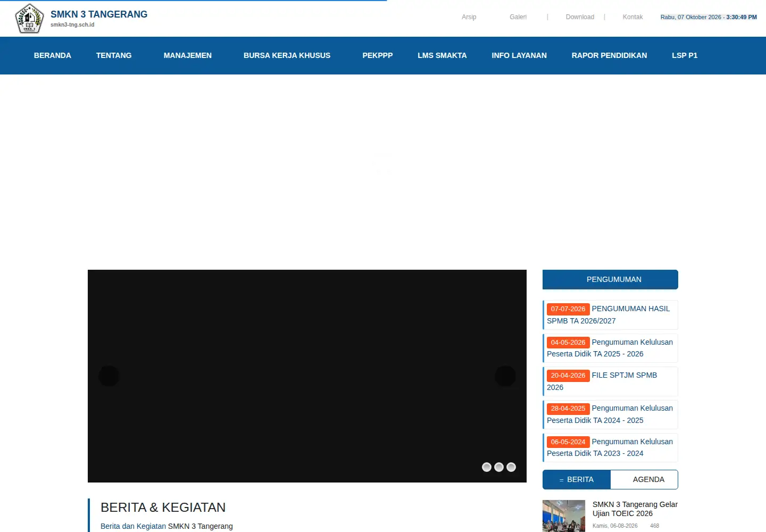The width and height of the screenshot is (766, 532).
Task: Click the PENGUMUMAN header button
Action: point(610,279)
